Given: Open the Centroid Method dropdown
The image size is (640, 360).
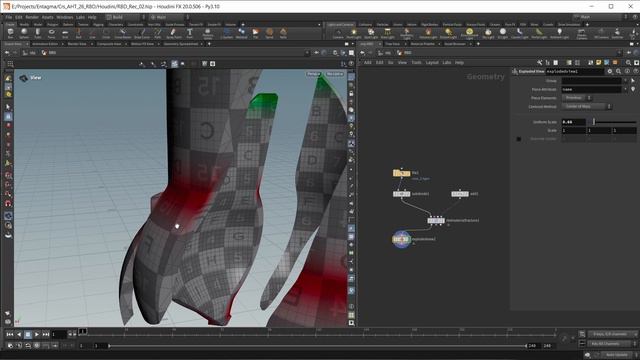Looking at the screenshot, I should pos(587,107).
